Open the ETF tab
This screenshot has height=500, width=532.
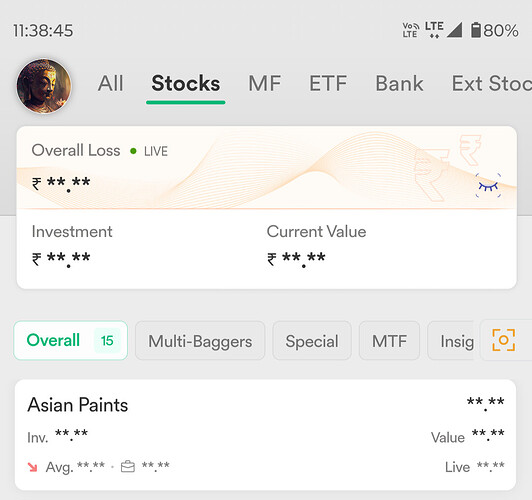[x=328, y=84]
